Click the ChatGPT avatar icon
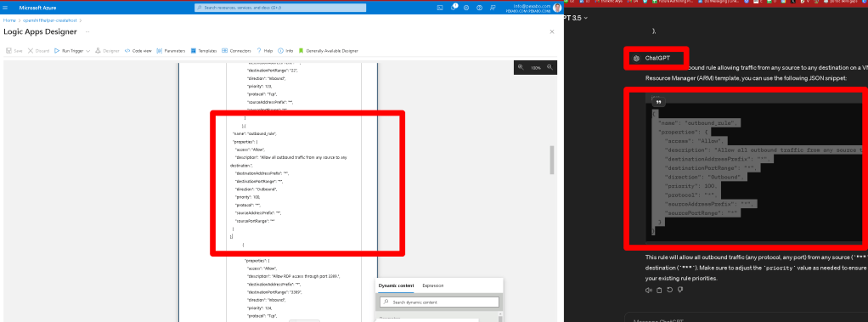 coord(637,58)
